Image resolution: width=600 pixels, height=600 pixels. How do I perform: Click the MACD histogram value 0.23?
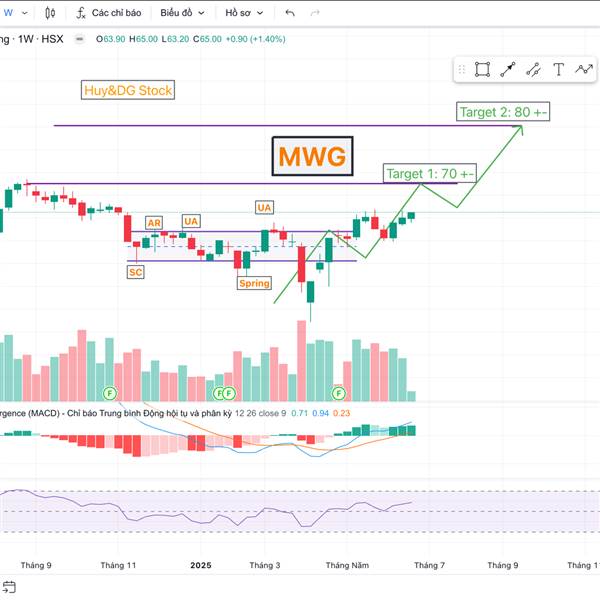(341, 413)
